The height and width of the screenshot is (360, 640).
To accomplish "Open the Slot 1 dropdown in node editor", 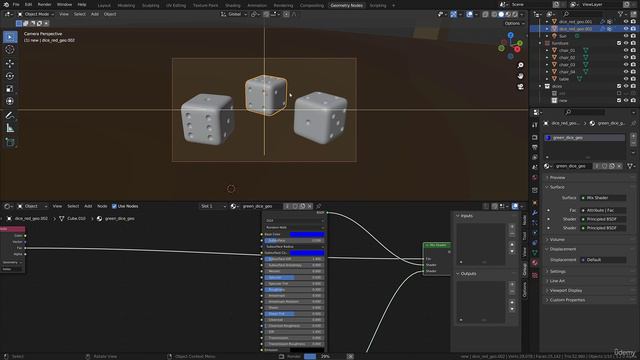I will click(x=213, y=206).
